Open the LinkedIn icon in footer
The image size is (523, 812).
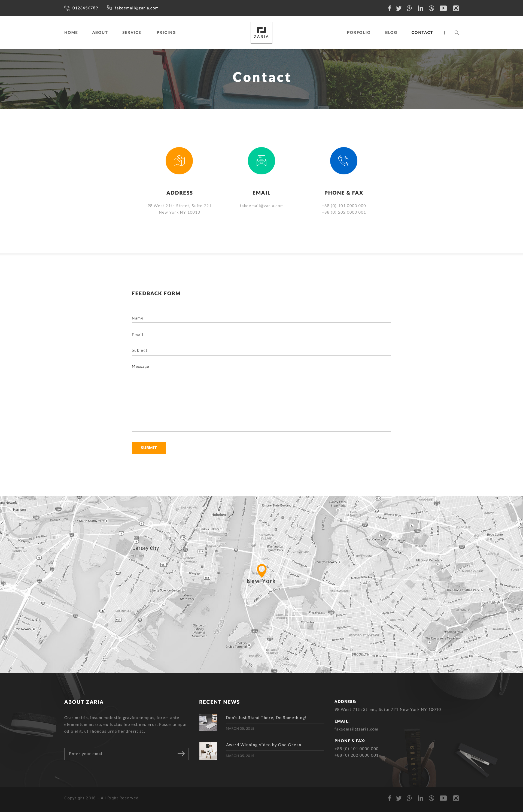click(420, 798)
